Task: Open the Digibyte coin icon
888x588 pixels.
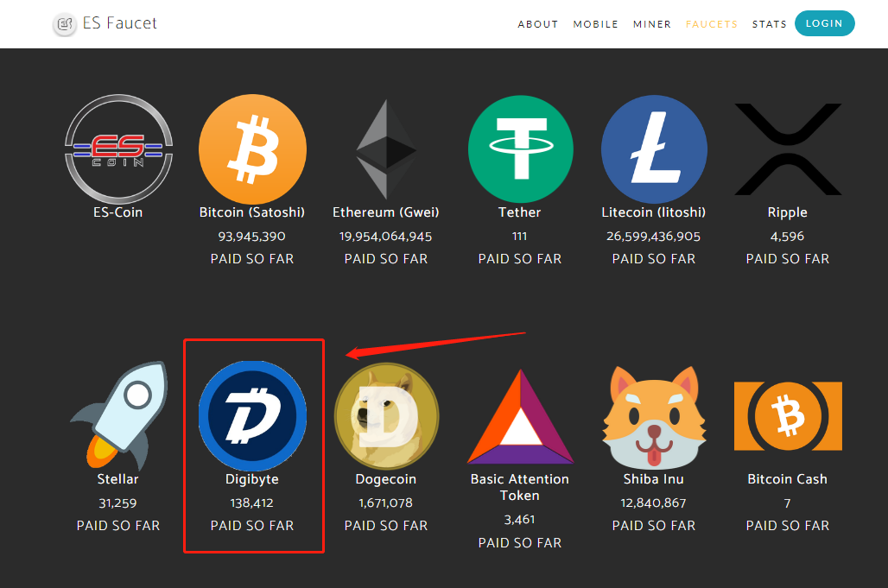Action: (x=252, y=416)
